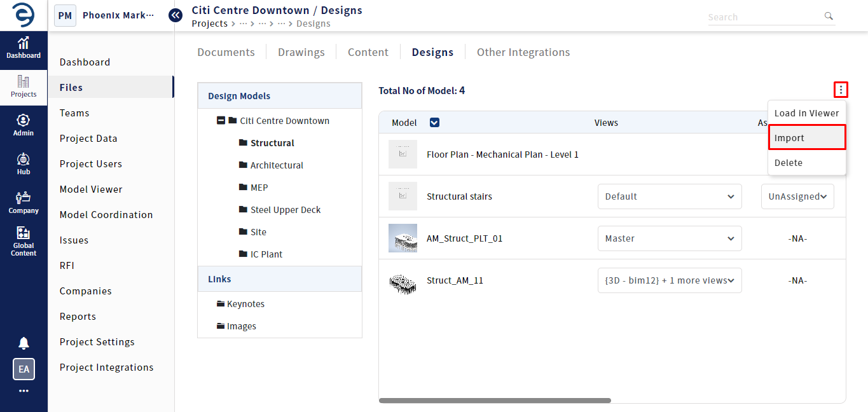
Task: Click the three-dot kebab menu icon
Action: point(841,90)
